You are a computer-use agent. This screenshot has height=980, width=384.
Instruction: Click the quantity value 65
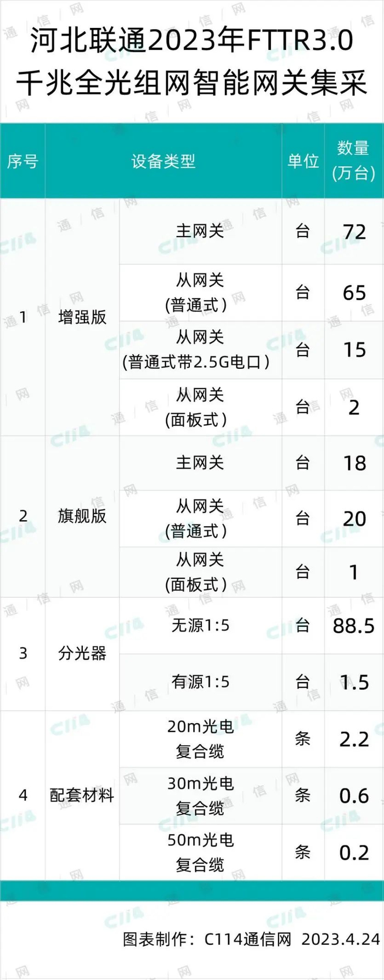point(354,292)
